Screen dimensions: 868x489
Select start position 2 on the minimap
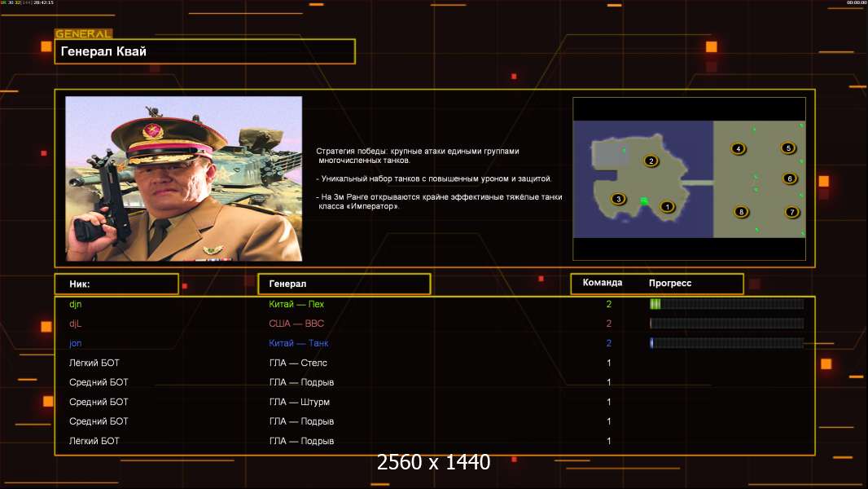651,161
